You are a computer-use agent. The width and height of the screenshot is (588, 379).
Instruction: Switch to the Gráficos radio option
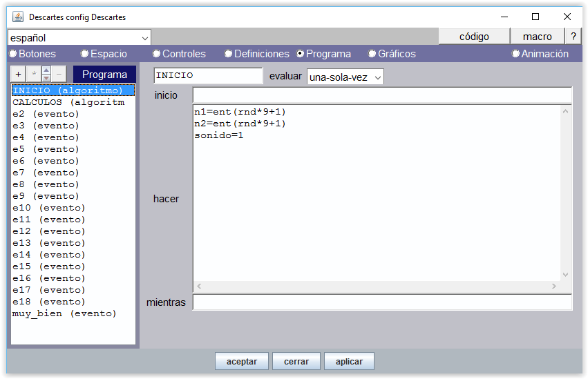click(x=372, y=54)
